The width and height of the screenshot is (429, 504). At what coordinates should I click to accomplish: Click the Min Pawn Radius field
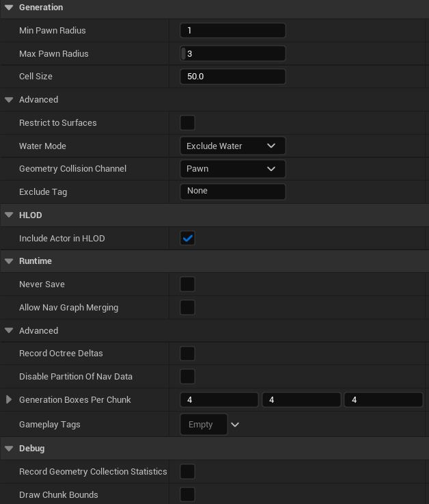(x=232, y=31)
